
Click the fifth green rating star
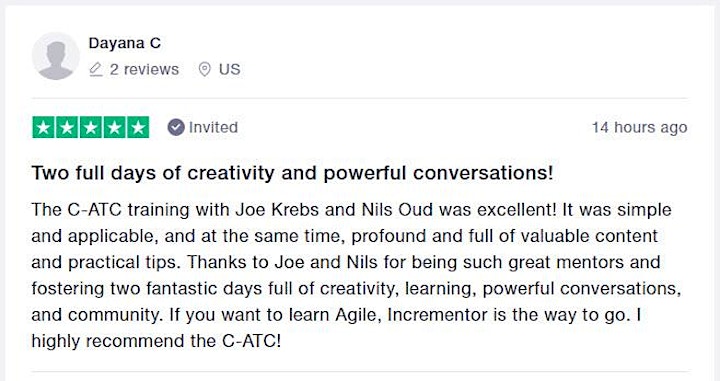138,128
